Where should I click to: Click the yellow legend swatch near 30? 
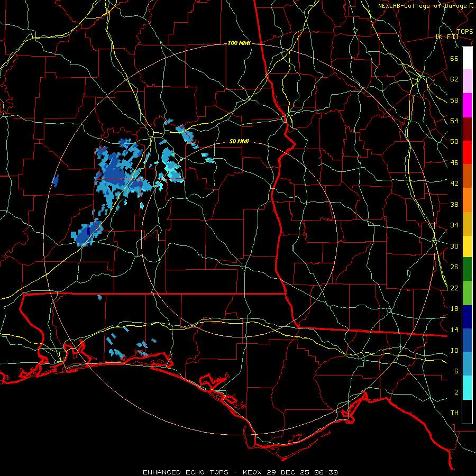click(467, 246)
